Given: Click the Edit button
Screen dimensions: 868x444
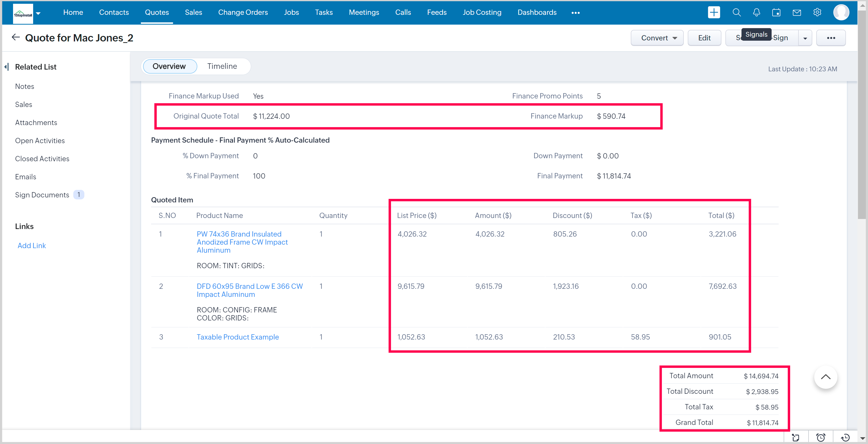Looking at the screenshot, I should 704,38.
